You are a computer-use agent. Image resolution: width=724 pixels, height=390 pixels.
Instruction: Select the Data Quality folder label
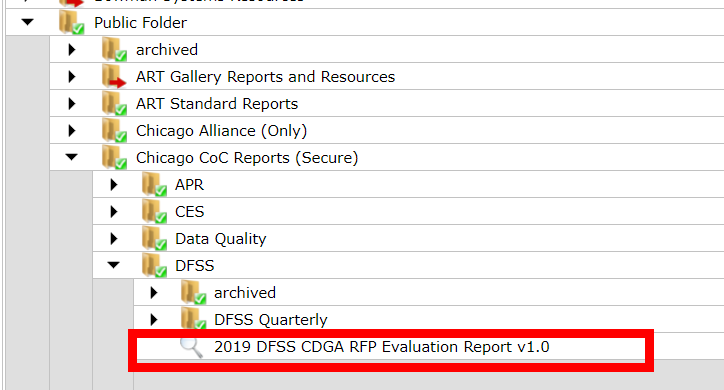[x=220, y=239]
